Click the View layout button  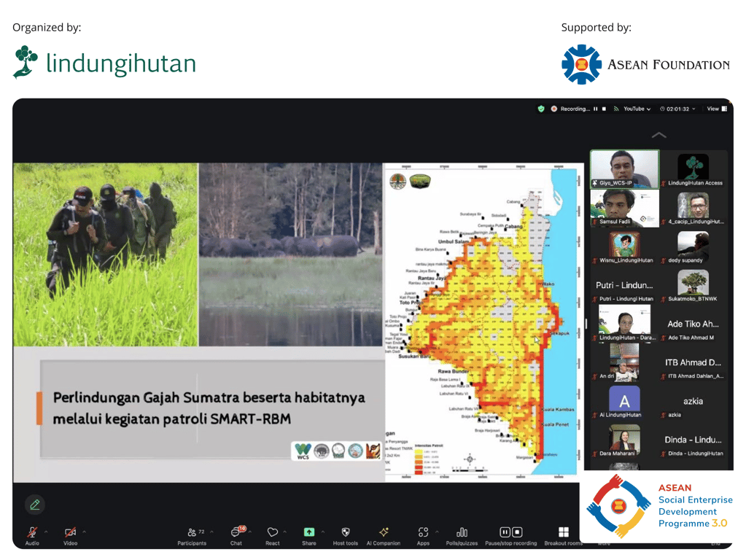click(x=717, y=109)
